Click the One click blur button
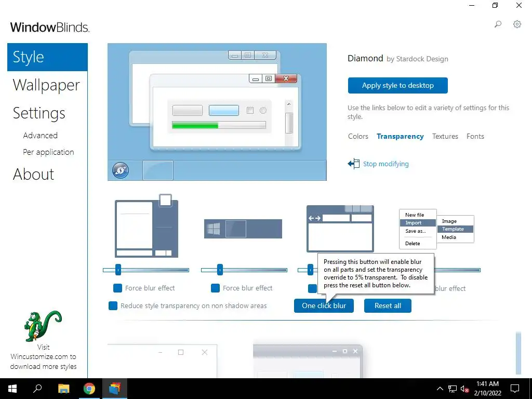 point(324,305)
